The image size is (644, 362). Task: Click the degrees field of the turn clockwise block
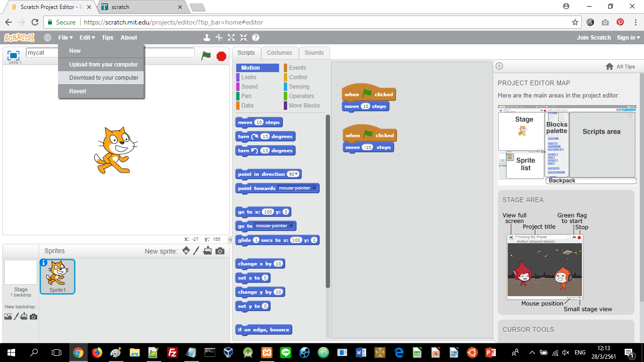click(265, 137)
